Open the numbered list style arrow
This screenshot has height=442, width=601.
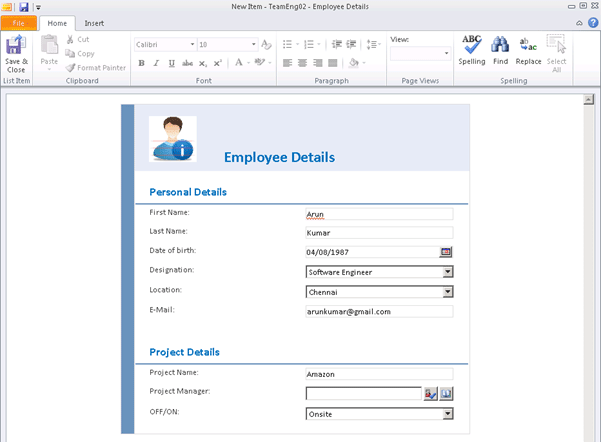pyautogui.click(x=319, y=44)
